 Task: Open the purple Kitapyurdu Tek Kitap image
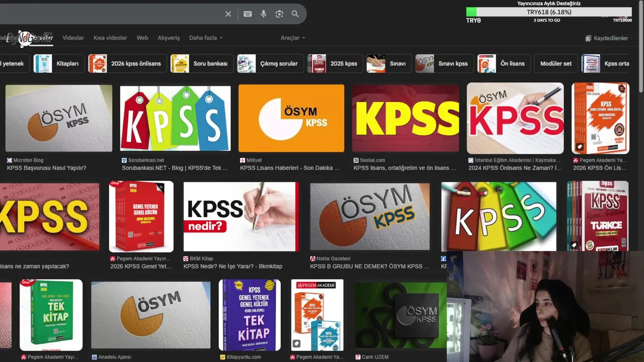[250, 315]
